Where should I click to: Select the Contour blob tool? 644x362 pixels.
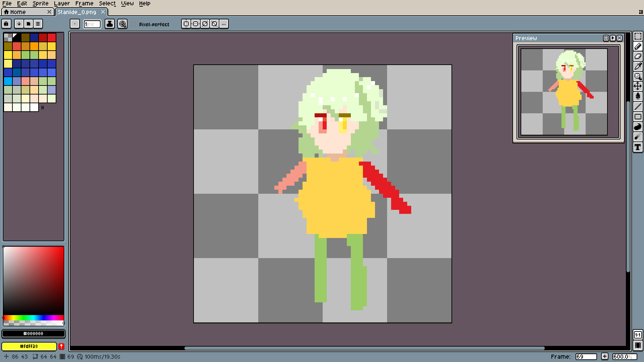pyautogui.click(x=638, y=127)
